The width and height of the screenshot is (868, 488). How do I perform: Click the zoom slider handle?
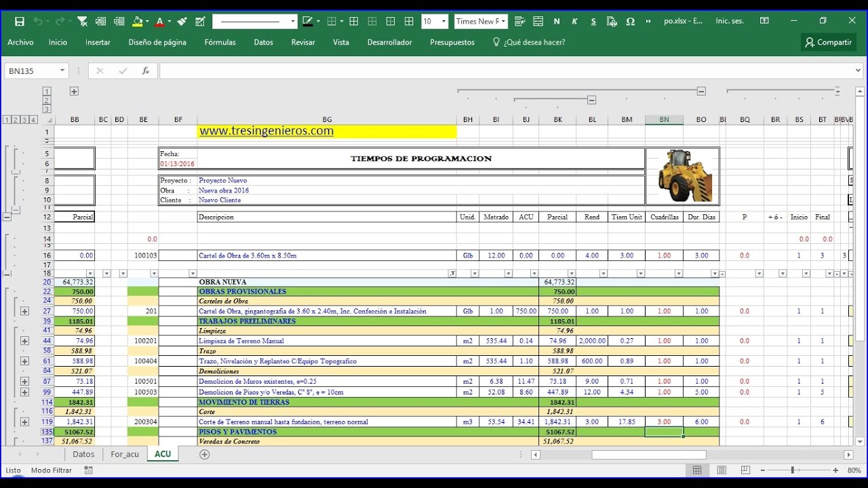[792, 470]
